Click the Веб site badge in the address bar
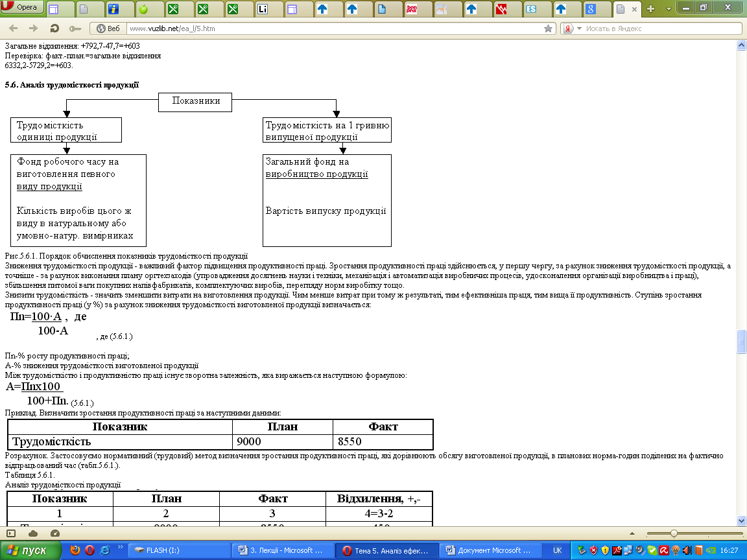The image size is (747, 560). (108, 29)
